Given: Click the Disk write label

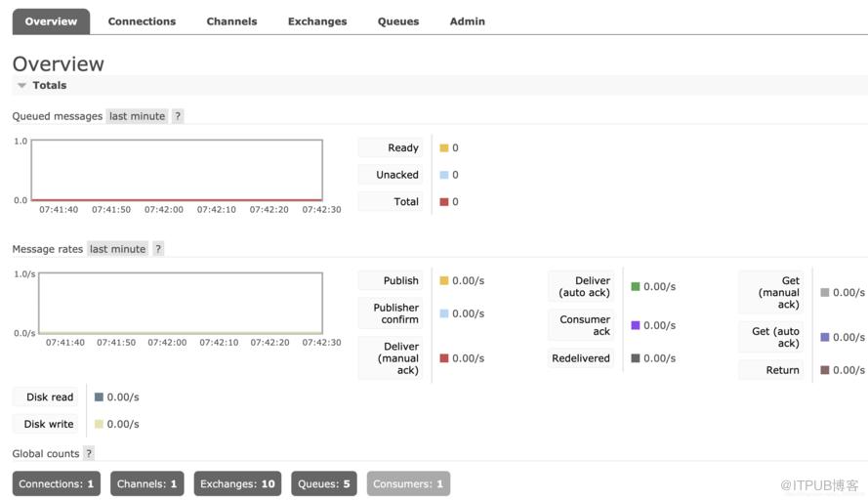Looking at the screenshot, I should [x=45, y=424].
